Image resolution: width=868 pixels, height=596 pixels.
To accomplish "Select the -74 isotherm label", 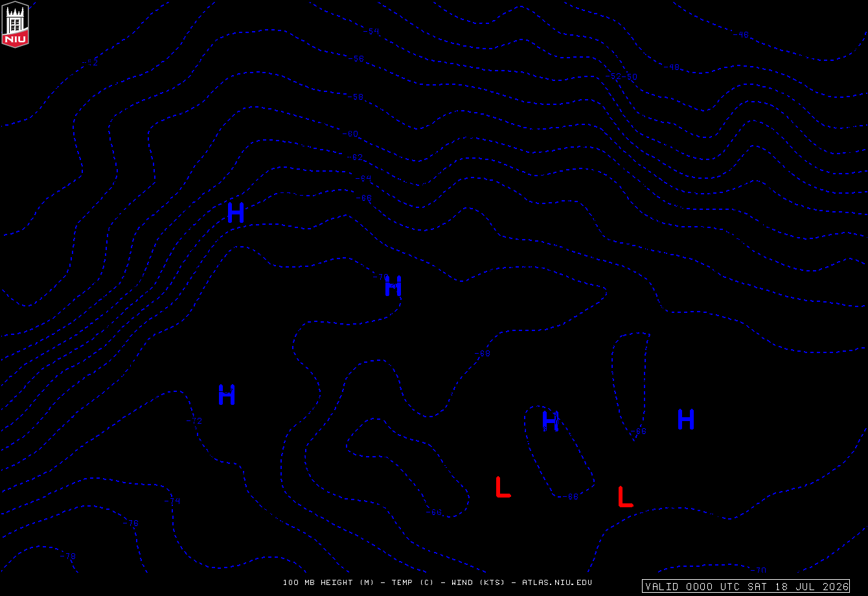I will pos(172,501).
